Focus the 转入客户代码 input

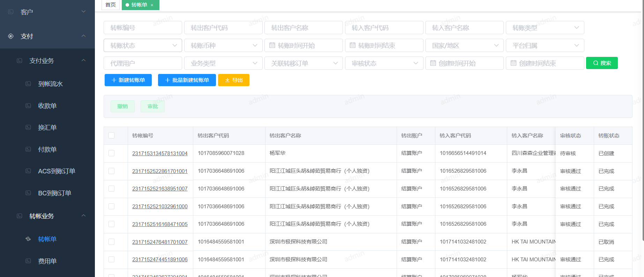(x=384, y=28)
